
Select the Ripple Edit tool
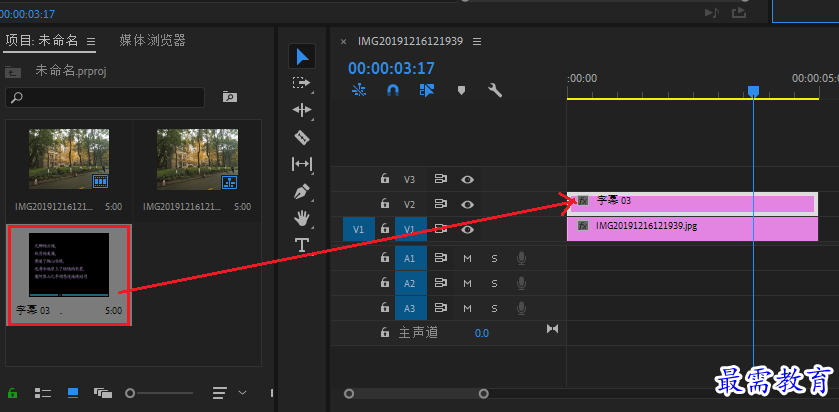click(302, 110)
